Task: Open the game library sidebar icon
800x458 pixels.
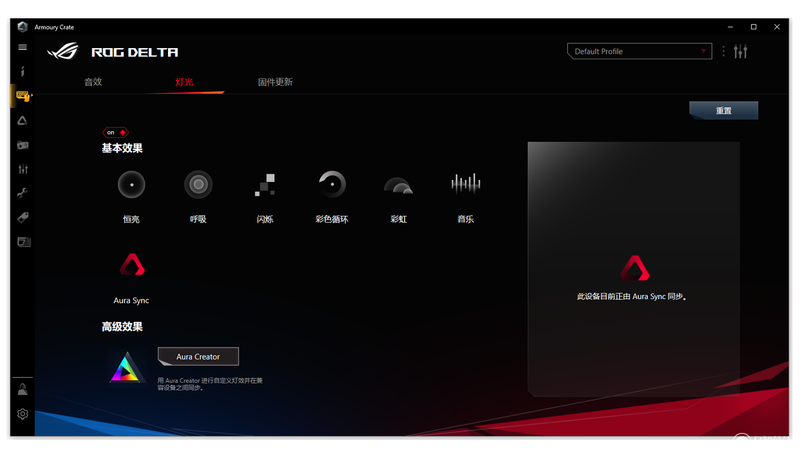Action: [22, 145]
